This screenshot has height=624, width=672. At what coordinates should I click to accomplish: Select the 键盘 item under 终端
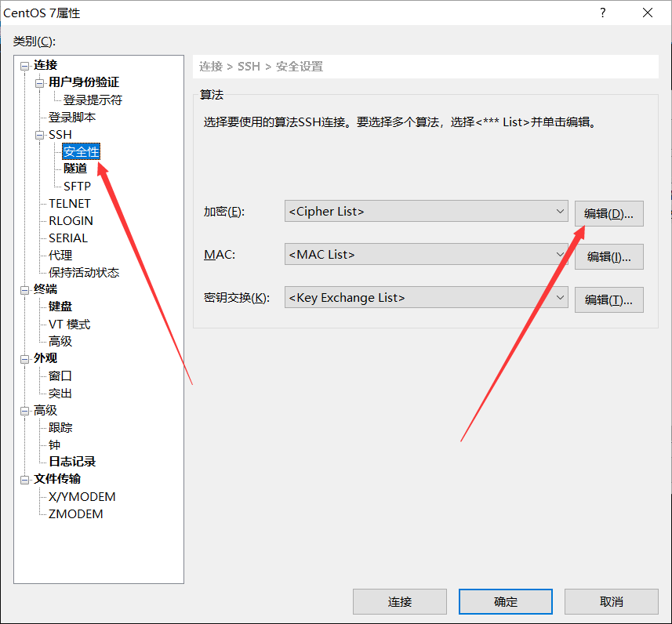[60, 307]
